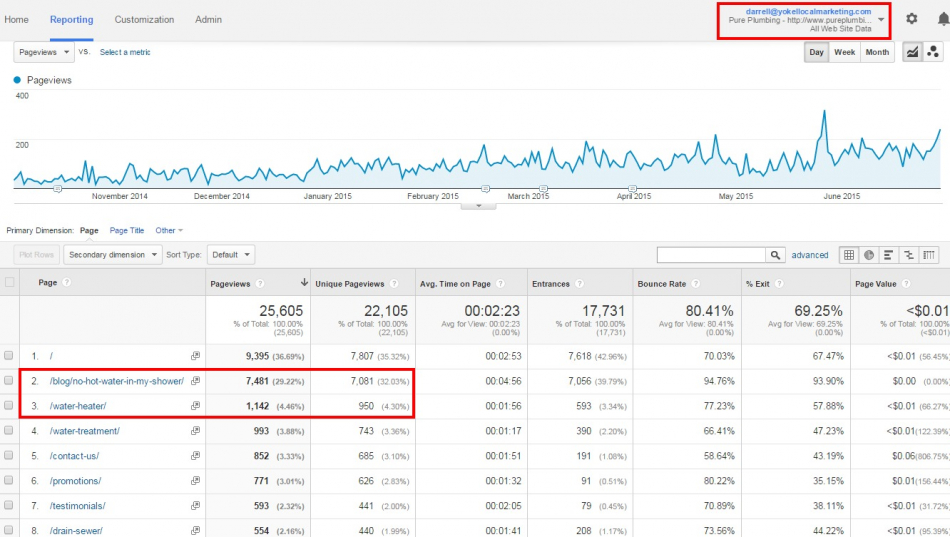Toggle the select-all checkbox in table header
Image resolution: width=950 pixels, height=537 pixels.
tap(10, 283)
